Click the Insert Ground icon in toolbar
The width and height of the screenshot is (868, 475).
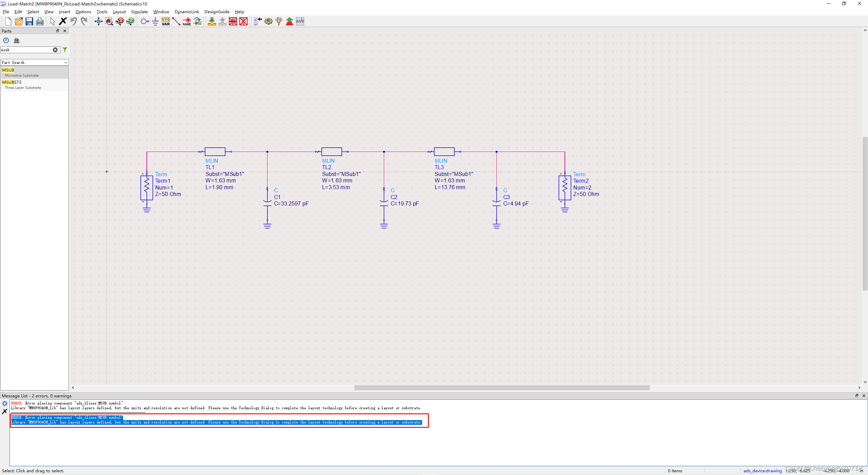tap(155, 22)
